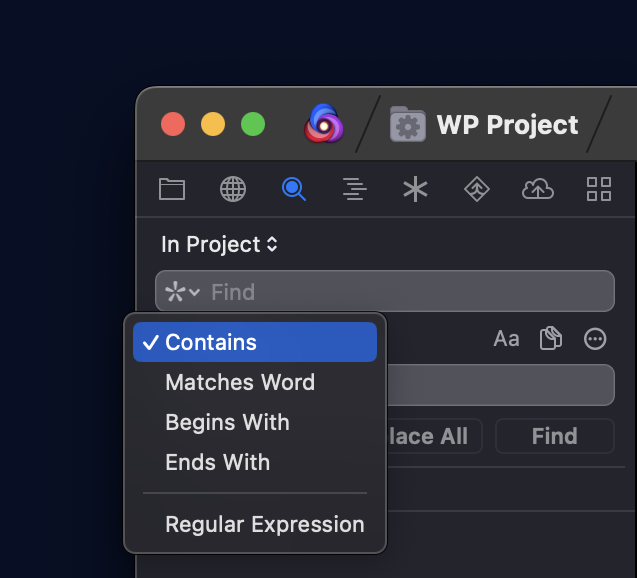Minimize the window with yellow button

pos(213,124)
